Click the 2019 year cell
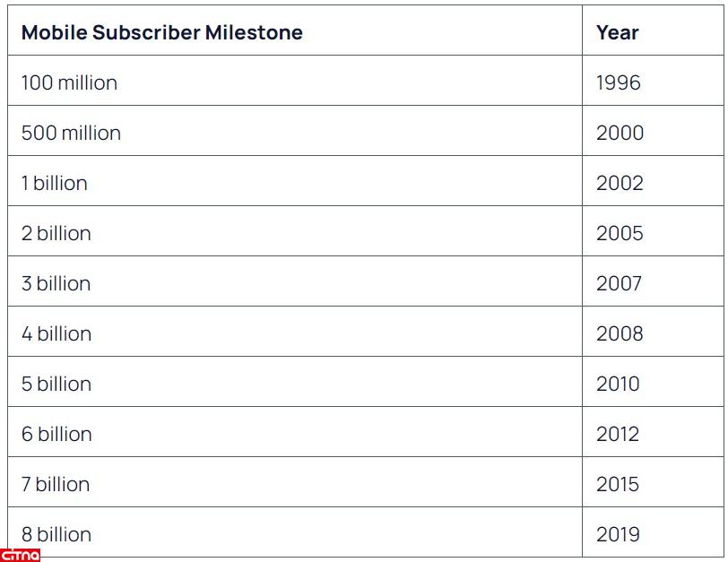The image size is (728, 562). pyautogui.click(x=618, y=535)
